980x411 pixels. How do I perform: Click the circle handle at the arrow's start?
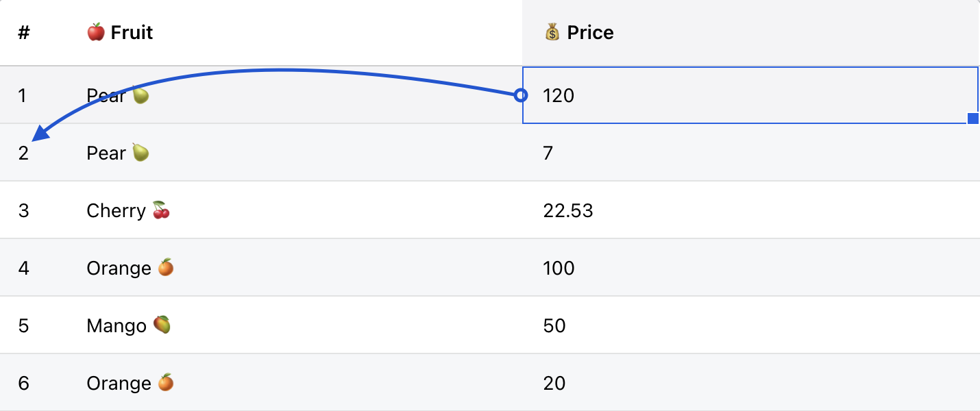click(521, 95)
